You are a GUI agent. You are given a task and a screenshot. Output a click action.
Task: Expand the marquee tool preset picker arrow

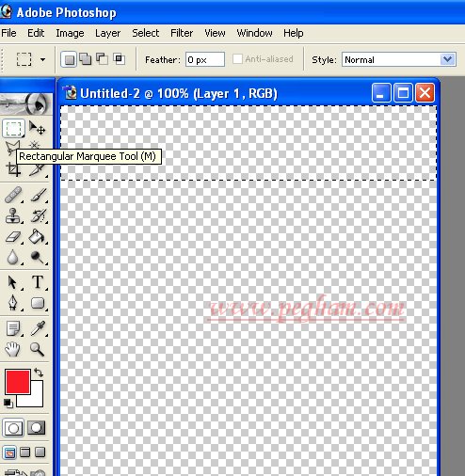click(42, 59)
